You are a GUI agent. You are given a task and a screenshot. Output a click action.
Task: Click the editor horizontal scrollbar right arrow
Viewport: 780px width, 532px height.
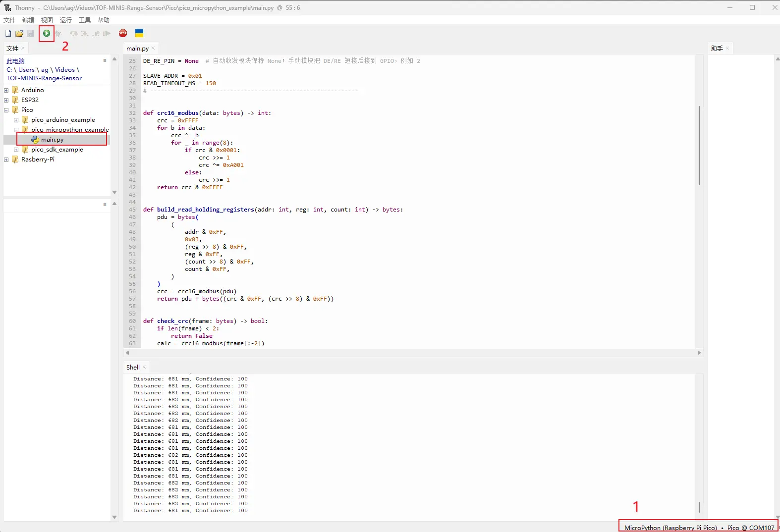[x=699, y=353]
